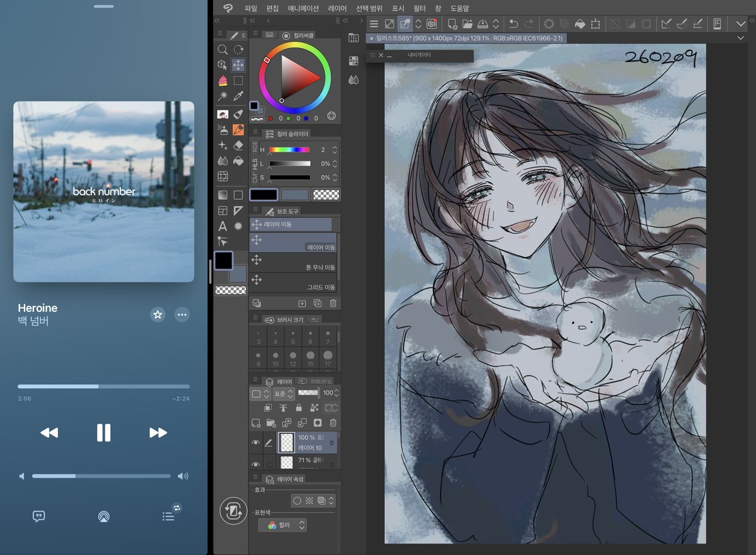Toggle the lock layer padlock icon

coord(299,408)
